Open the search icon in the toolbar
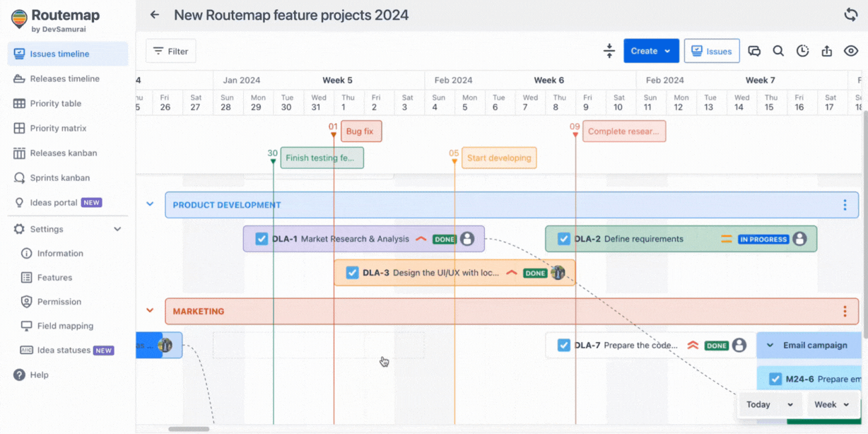Image resolution: width=868 pixels, height=434 pixels. click(778, 51)
